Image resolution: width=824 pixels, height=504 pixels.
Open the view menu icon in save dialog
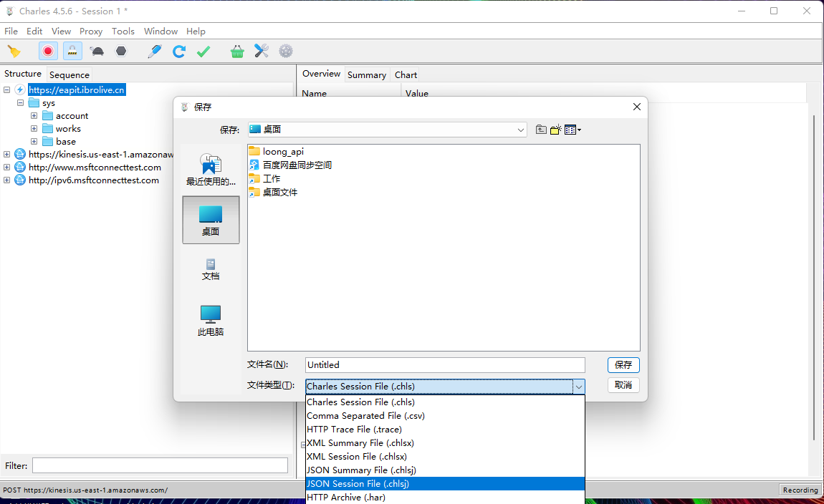573,130
